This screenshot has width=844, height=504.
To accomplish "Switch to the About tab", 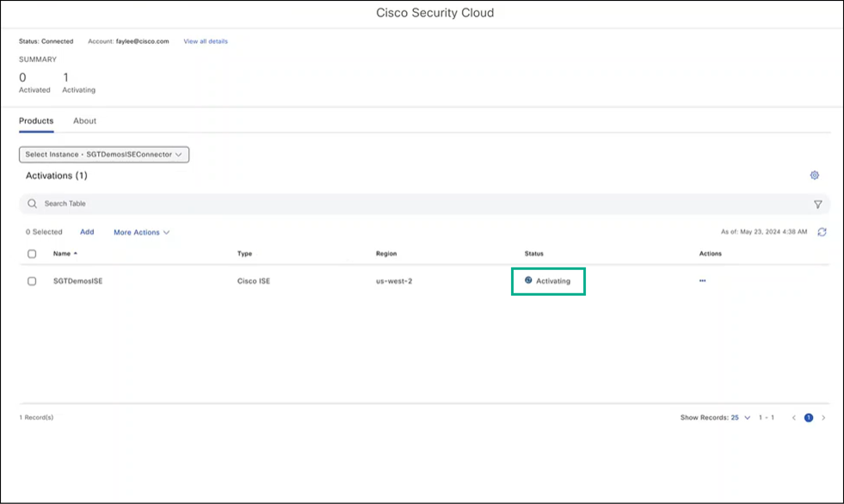I will pyautogui.click(x=84, y=120).
